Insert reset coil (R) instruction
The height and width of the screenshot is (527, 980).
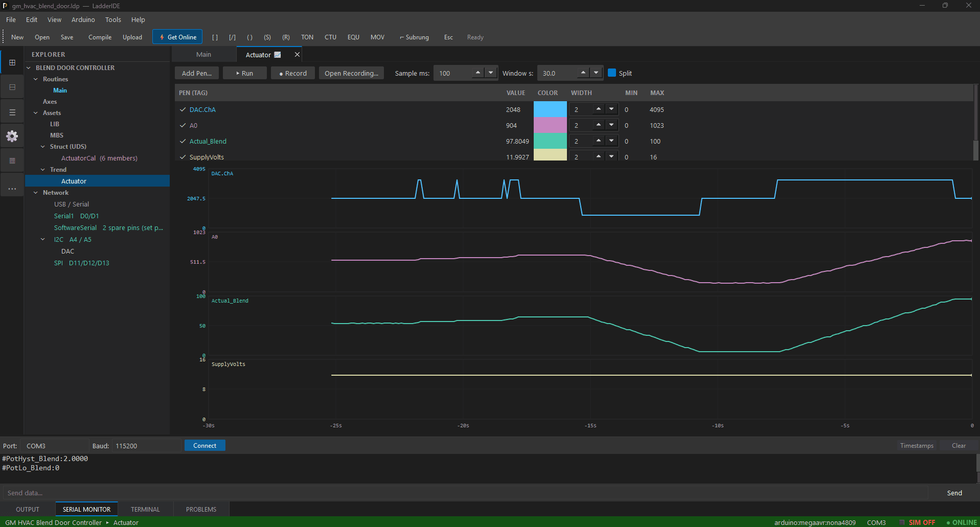coord(286,37)
